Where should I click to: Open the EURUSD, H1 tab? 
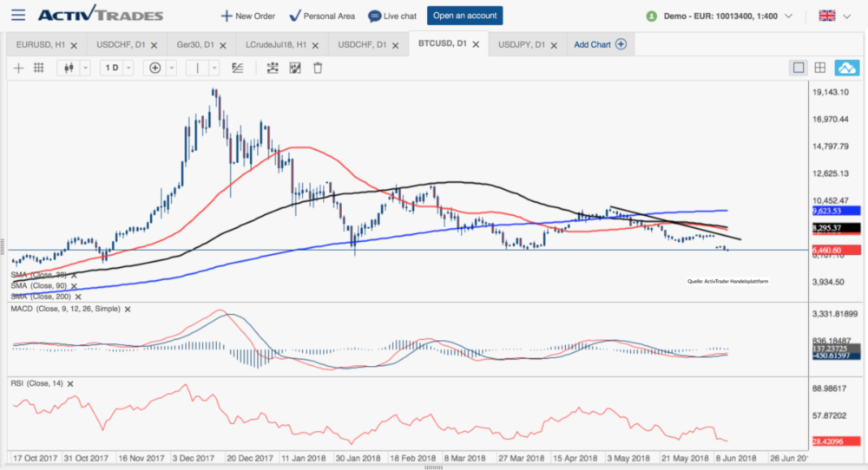click(41, 45)
